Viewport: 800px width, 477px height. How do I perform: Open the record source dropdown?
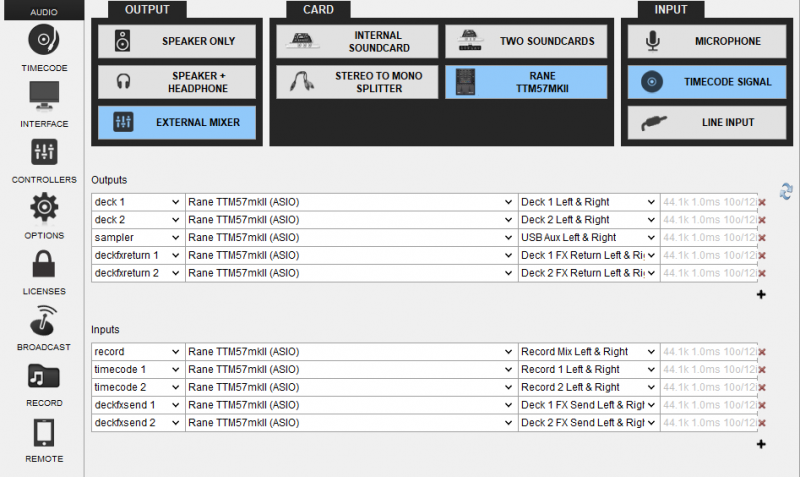click(x=138, y=352)
